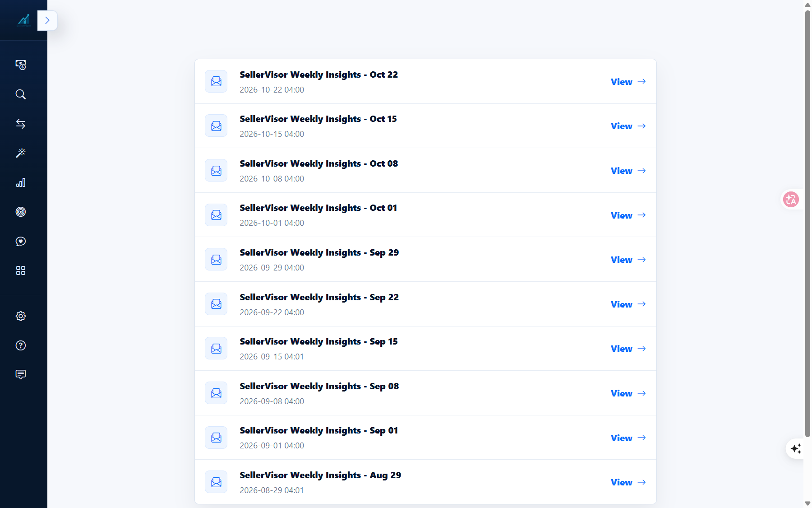Click the envelope icon for Aug 29
The height and width of the screenshot is (508, 812).
[216, 482]
